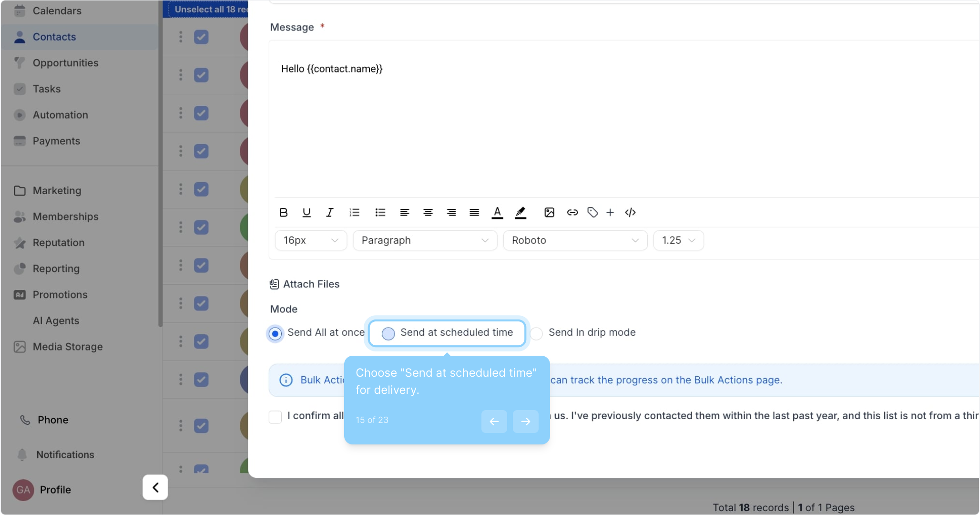
Task: Check the I confirm consent checkbox
Action: [276, 417]
